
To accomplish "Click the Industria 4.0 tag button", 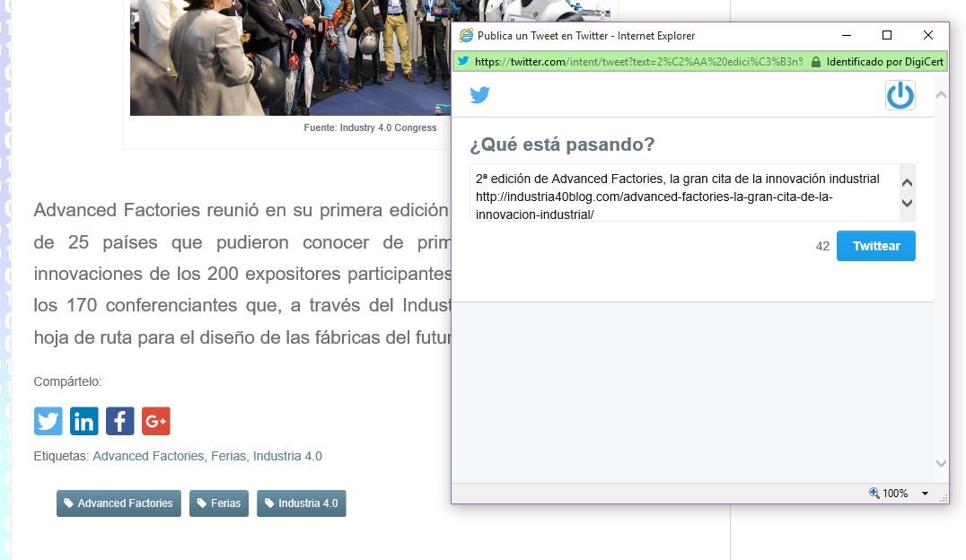I will 302,503.
